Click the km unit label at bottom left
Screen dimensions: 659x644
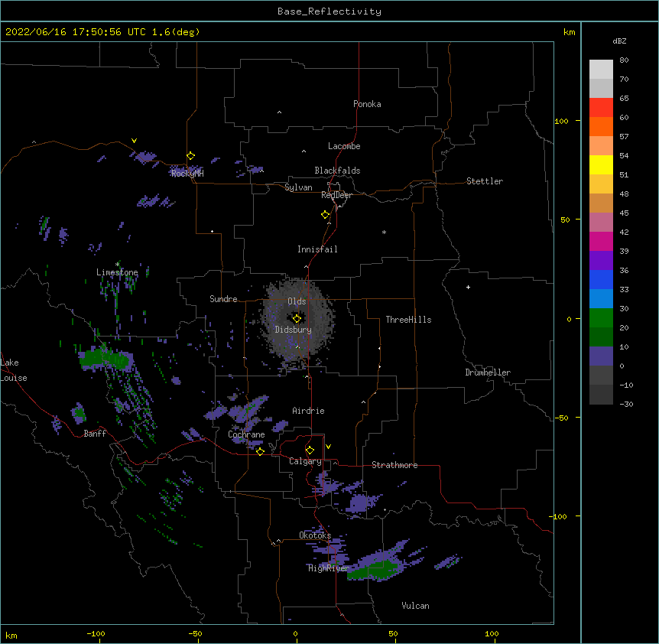coord(11,636)
